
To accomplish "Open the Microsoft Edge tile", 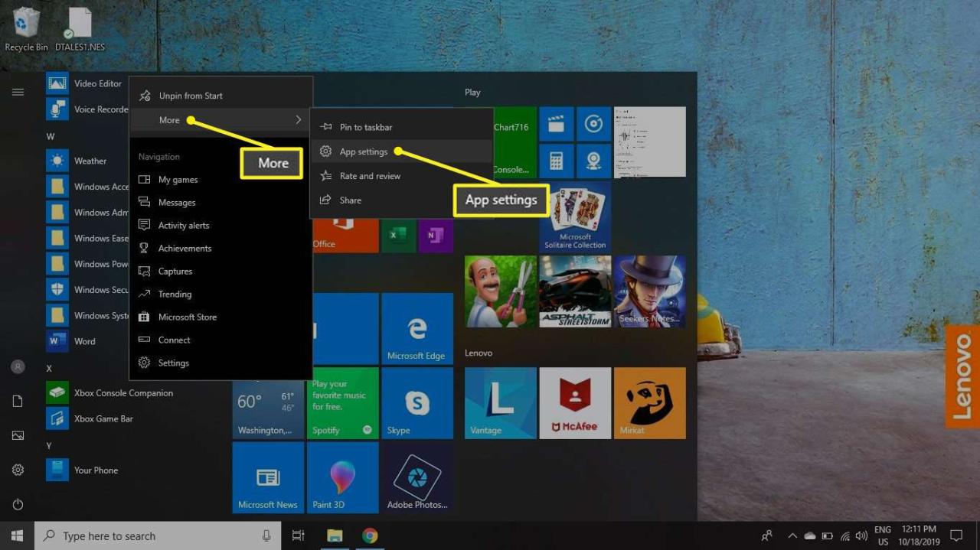I will (x=416, y=329).
